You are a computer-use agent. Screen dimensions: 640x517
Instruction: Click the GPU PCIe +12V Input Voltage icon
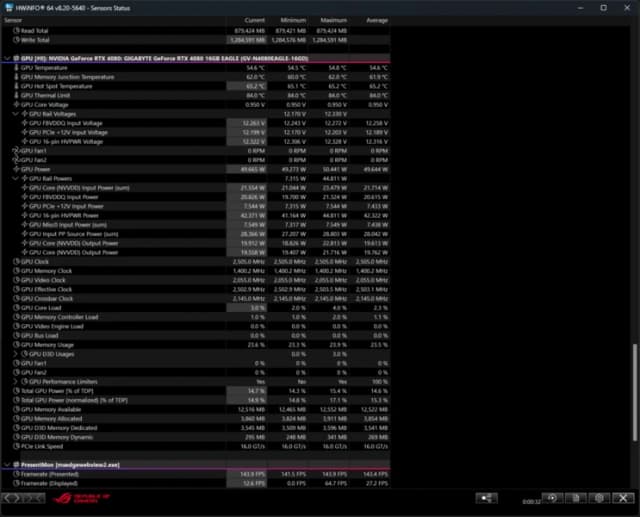(24, 132)
